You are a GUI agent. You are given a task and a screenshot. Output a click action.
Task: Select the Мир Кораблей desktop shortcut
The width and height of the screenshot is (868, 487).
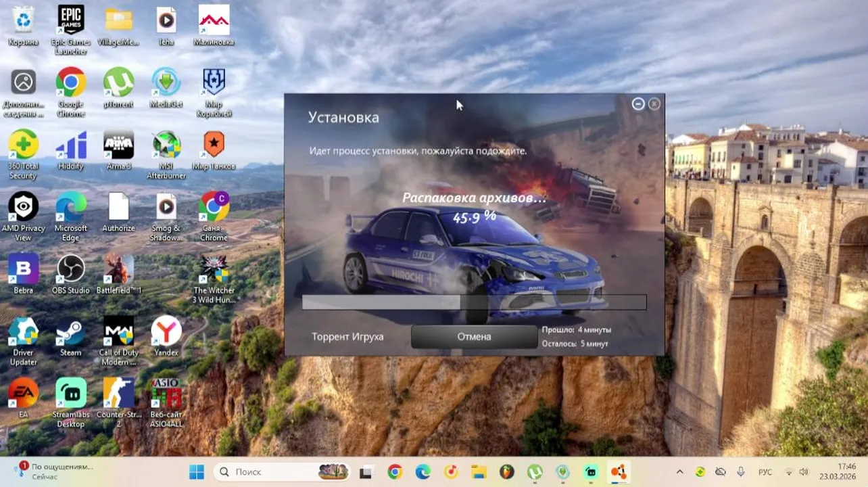pos(214,92)
